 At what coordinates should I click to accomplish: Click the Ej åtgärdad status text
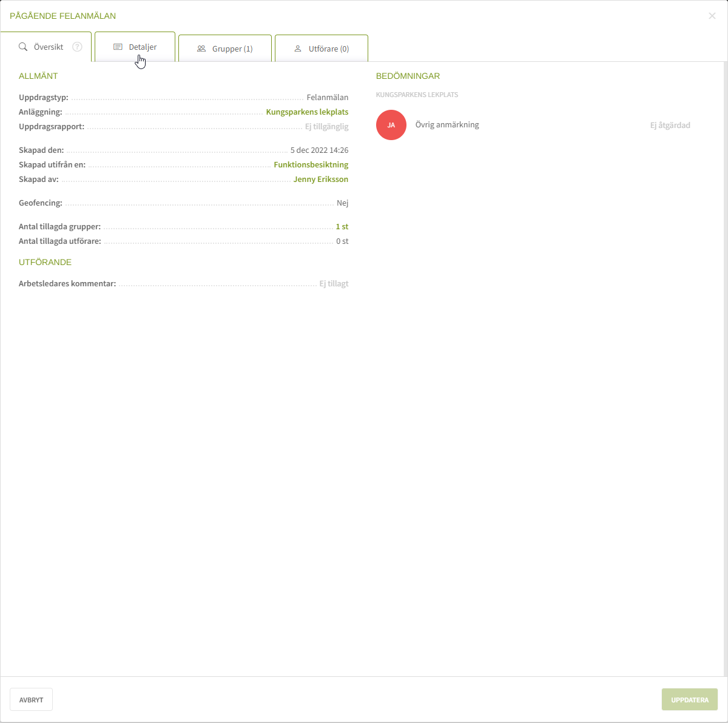[670, 126]
